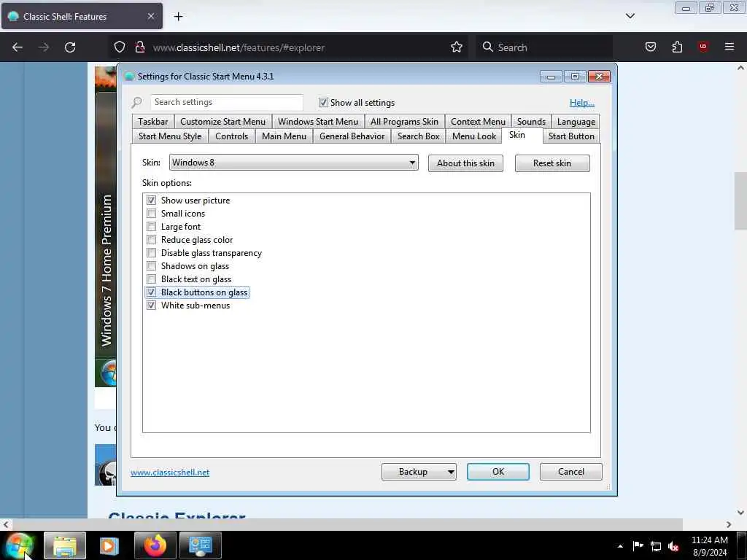Click the Firefox back arrow
Viewport: 747px width, 560px height.
click(x=18, y=47)
